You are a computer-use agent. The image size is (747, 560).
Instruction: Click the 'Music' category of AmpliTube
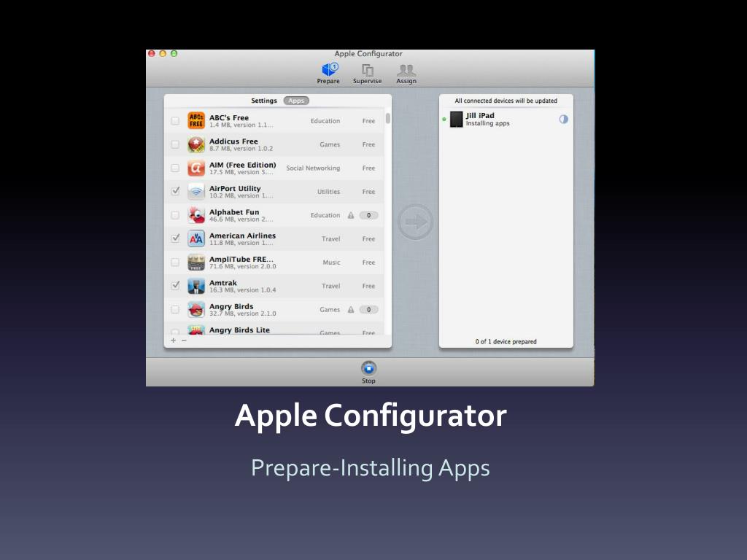click(x=332, y=262)
